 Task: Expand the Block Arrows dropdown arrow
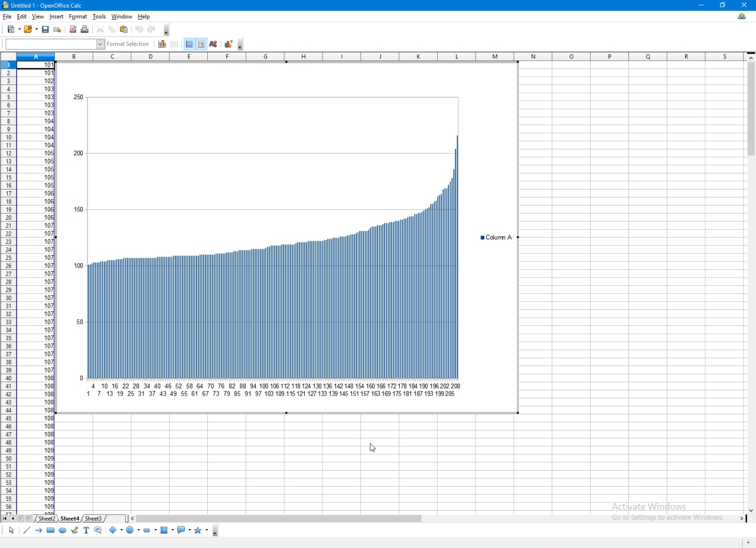coord(155,530)
